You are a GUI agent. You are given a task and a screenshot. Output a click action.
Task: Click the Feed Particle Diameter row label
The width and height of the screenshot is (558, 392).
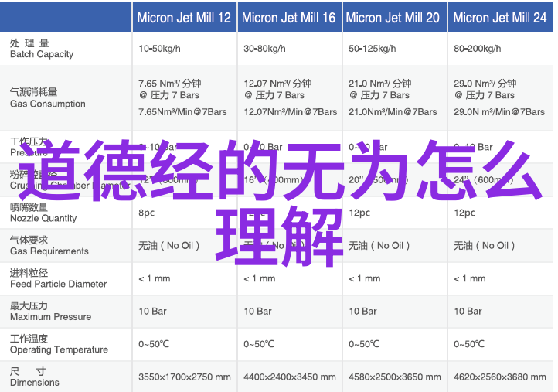tap(59, 278)
